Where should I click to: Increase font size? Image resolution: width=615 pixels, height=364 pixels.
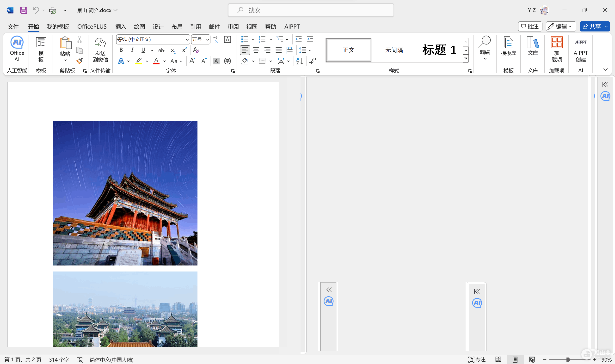point(192,61)
